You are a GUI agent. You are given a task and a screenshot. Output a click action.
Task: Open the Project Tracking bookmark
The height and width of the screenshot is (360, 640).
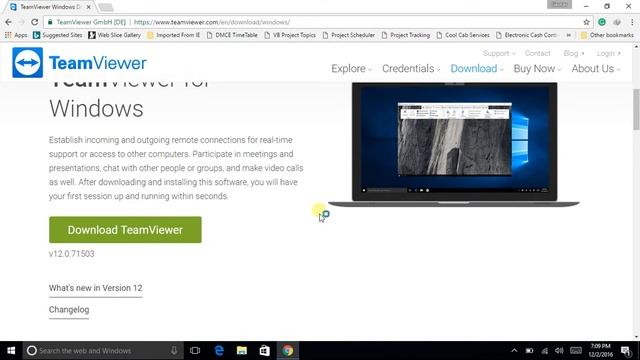405,35
